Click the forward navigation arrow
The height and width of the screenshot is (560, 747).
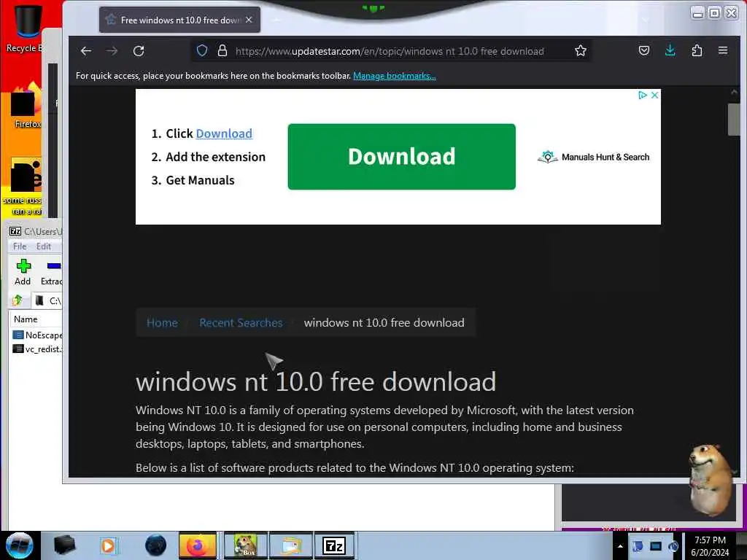point(112,51)
